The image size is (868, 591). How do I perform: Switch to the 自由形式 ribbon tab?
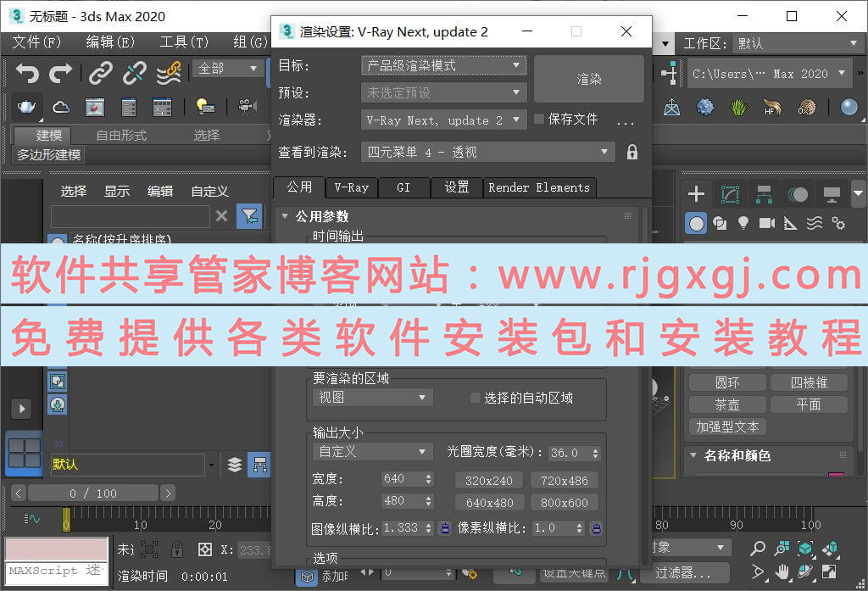[x=121, y=135]
